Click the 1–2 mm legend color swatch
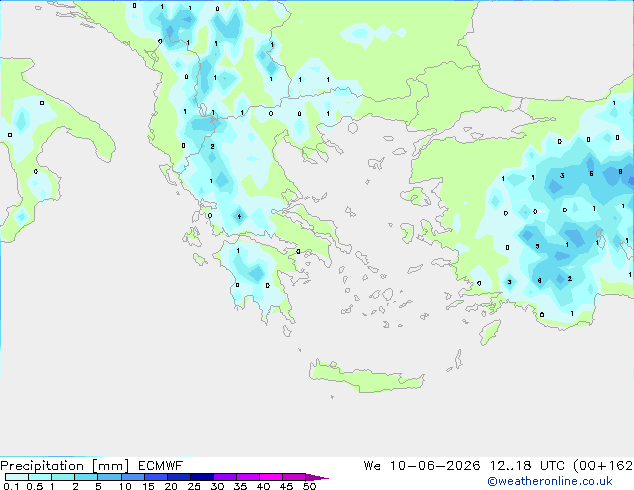 click(63, 477)
